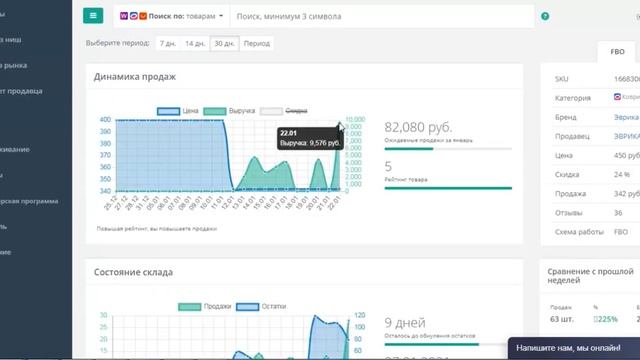The height and width of the screenshot is (360, 640).
Task: Open the 'з ниш' sidebar menu item
Action: click(x=11, y=40)
